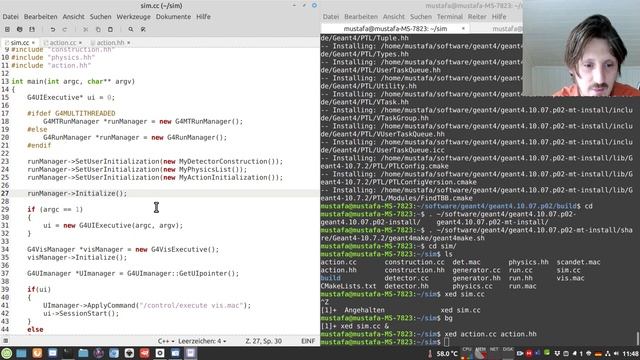Close the sim.cc editor tab
This screenshot has height=360, width=640.
33,42
